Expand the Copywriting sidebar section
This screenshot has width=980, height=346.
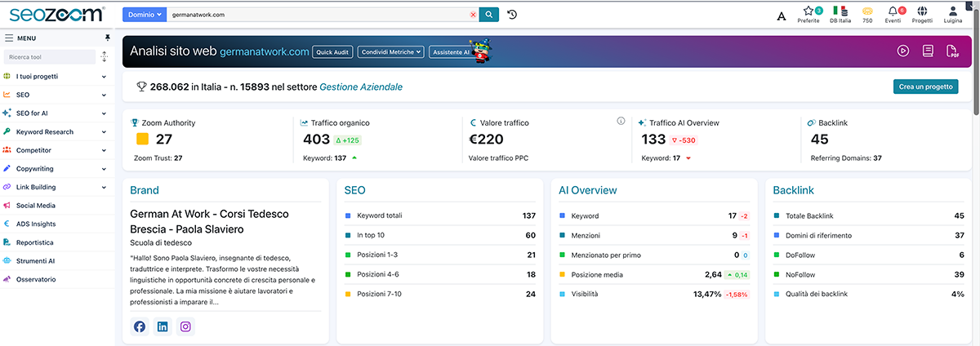coord(56,169)
